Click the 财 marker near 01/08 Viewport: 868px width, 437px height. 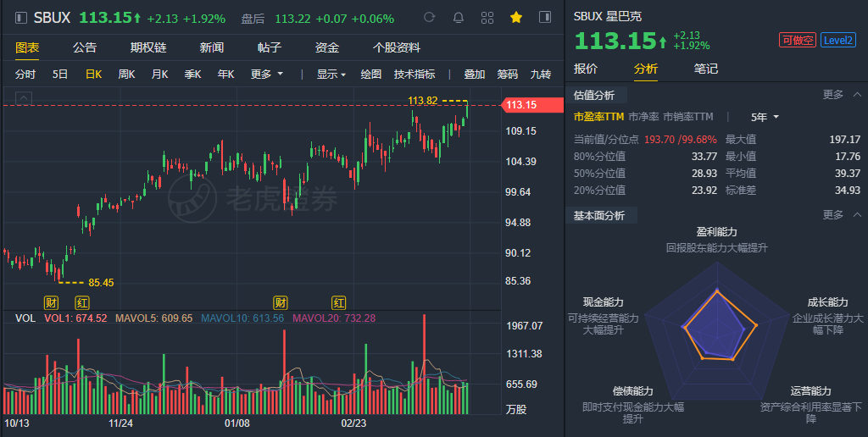(x=281, y=302)
